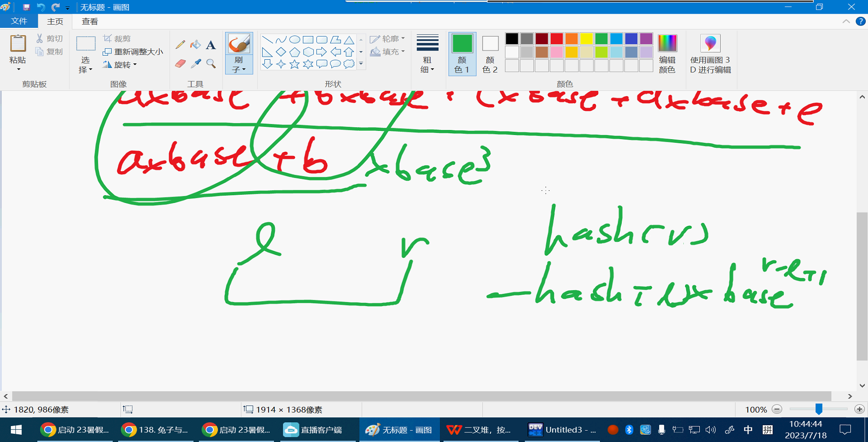Viewport: 868px width, 442px height.
Task: Open the Paste dropdown arrow
Action: 18,69
